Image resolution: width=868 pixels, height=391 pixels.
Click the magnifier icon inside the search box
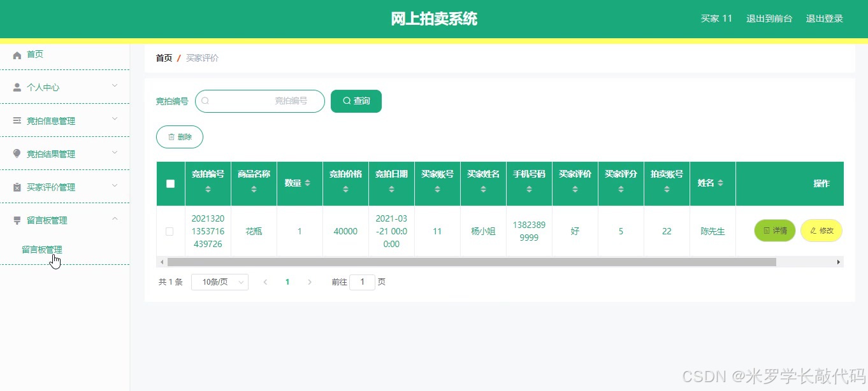205,101
